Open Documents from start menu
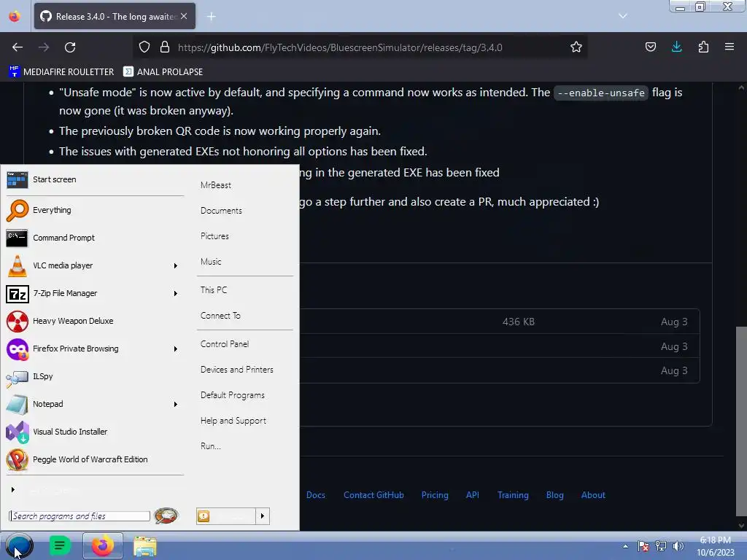 (x=221, y=211)
